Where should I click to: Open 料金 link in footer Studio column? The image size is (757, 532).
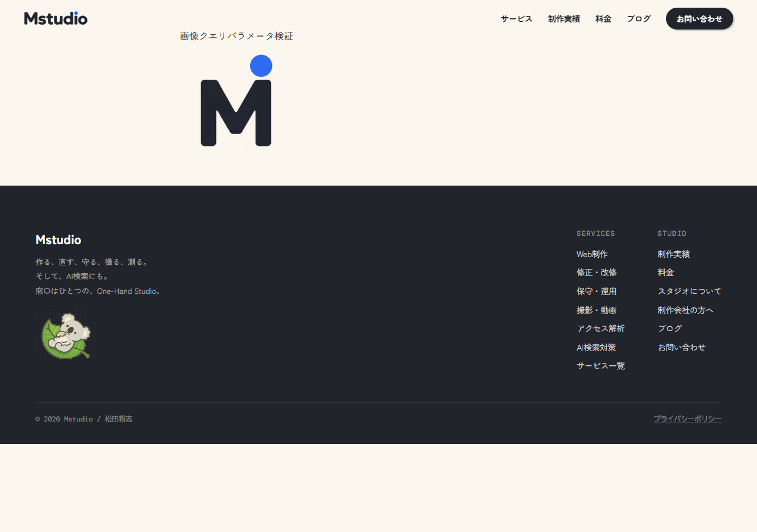pos(666,273)
